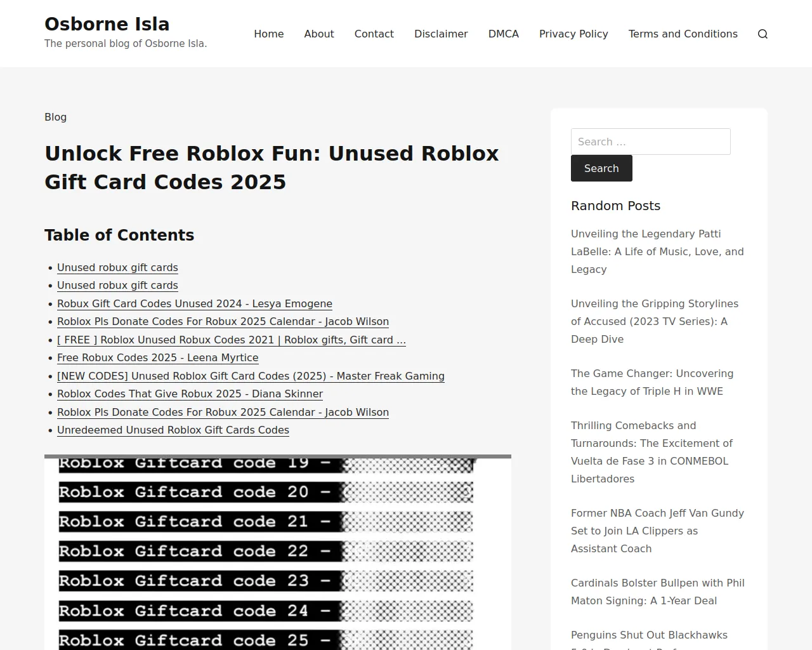This screenshot has height=650, width=812.
Task: Open Penguins Shut Out Blackhawks post
Action: click(649, 638)
